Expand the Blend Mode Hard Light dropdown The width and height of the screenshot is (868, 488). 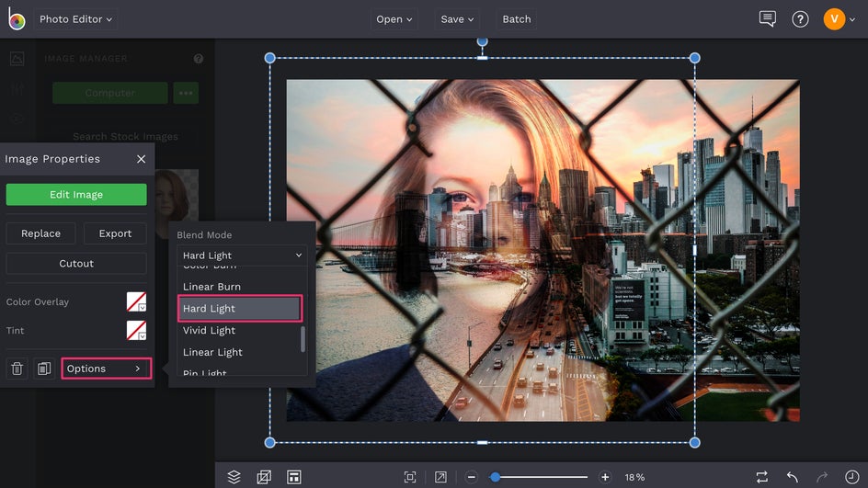click(x=242, y=255)
